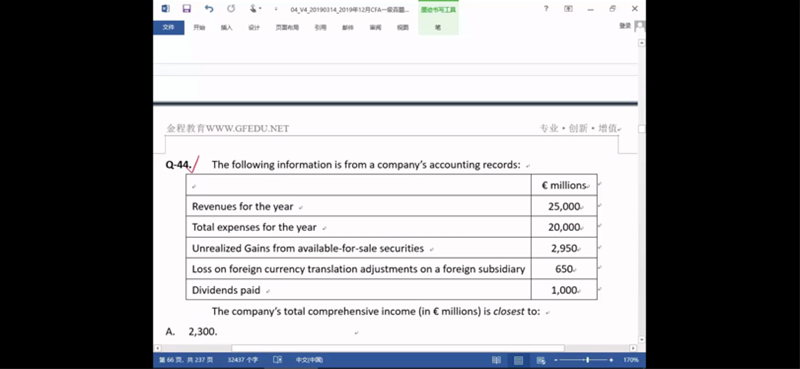
Task: Select the 笔 (Pens) ink tools tab
Action: coord(438,28)
